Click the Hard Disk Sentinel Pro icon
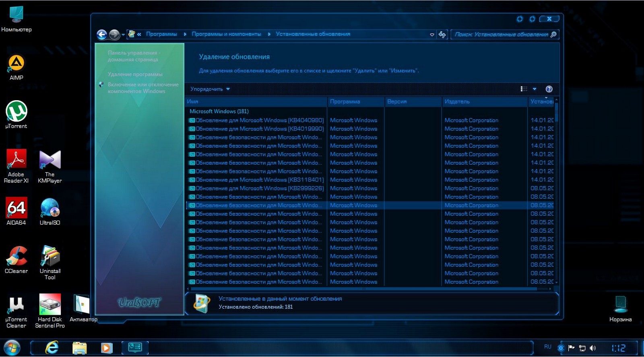Screen dimensions: 644x357 click(x=50, y=311)
